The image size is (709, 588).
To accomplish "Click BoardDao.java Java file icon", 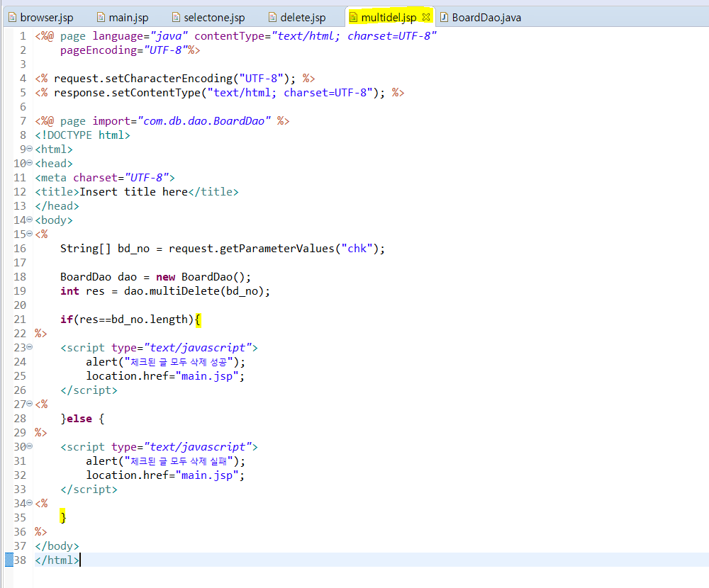I will (x=444, y=18).
